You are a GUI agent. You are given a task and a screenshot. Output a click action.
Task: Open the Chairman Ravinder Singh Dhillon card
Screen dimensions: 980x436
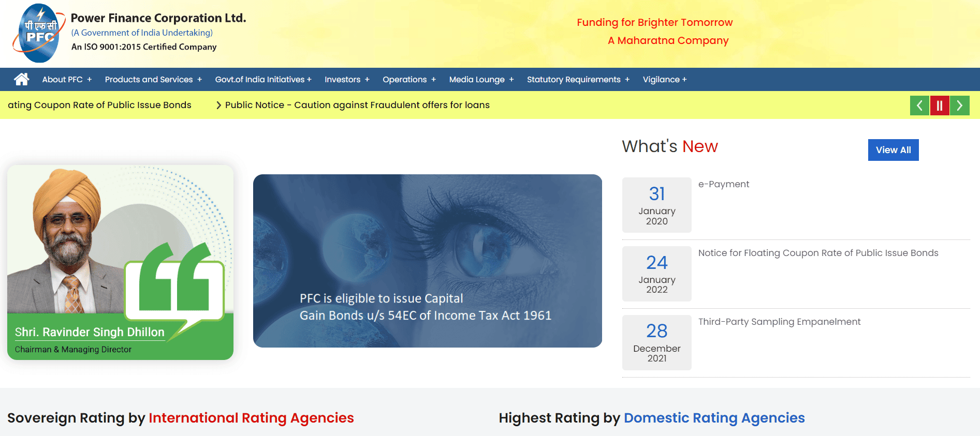pos(120,262)
